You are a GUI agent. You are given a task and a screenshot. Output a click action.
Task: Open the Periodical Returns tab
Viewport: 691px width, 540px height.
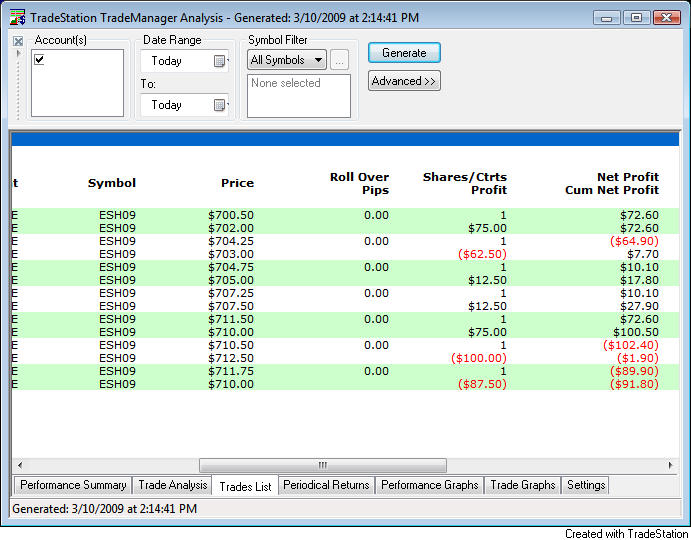(x=326, y=485)
